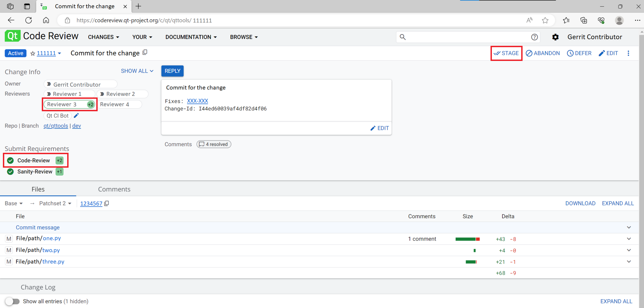The width and height of the screenshot is (644, 308).
Task: Click the Sanity-Review +1 requirement check
Action: coord(10,172)
